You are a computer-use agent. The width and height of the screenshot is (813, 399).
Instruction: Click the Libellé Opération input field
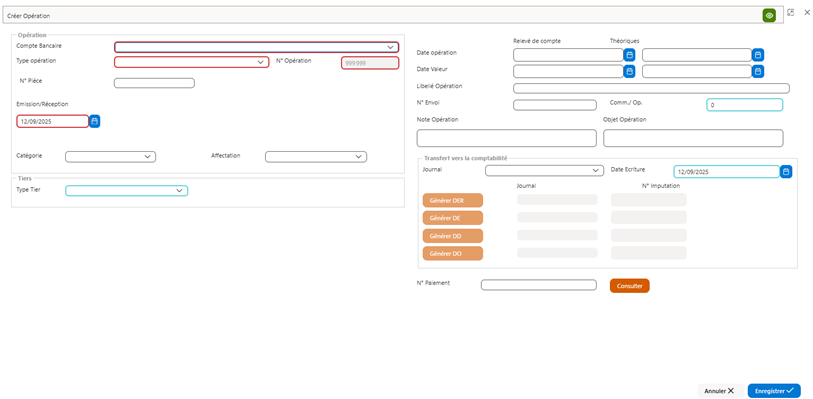651,88
